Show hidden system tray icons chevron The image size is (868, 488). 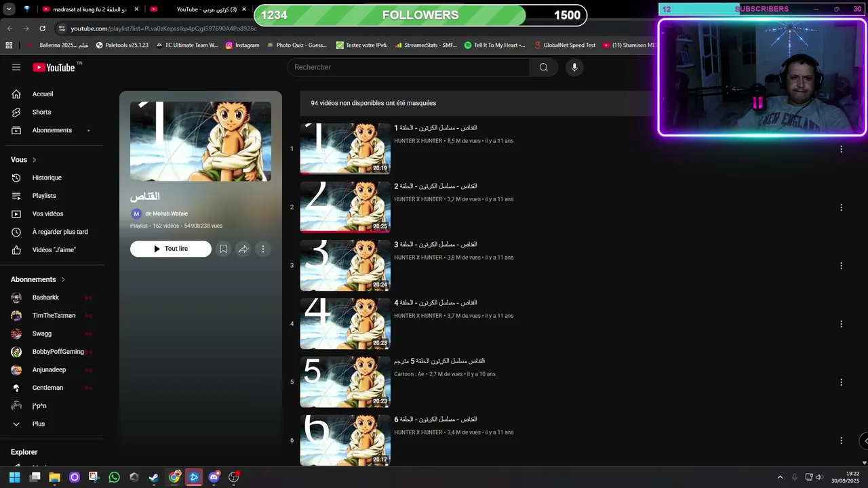[x=780, y=477]
